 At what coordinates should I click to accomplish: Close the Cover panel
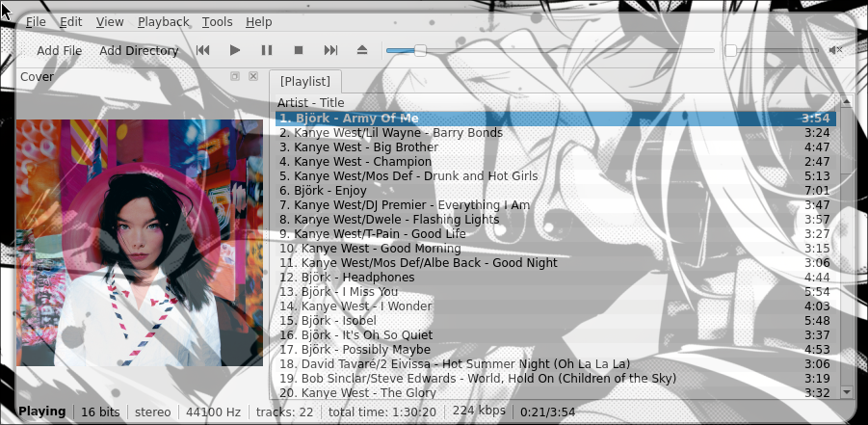coord(253,76)
